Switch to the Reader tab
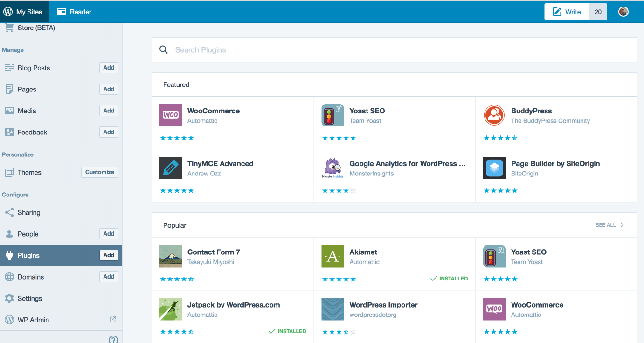Viewport: 644px width, 343px height. (x=75, y=12)
